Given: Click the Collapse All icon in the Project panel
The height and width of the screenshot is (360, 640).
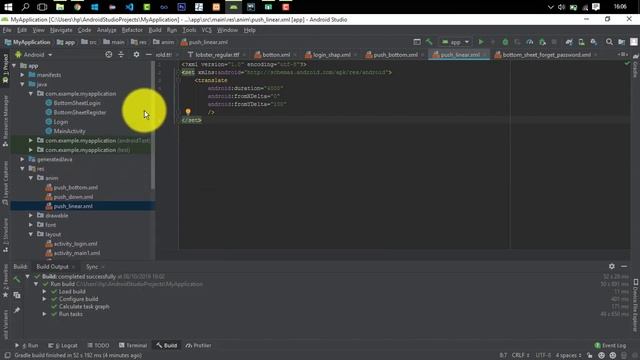Looking at the screenshot, I should pyautogui.click(x=121, y=54).
